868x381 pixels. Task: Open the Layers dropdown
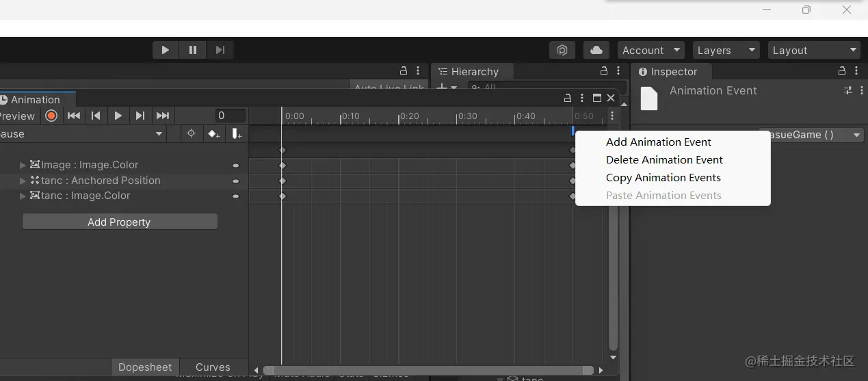726,50
